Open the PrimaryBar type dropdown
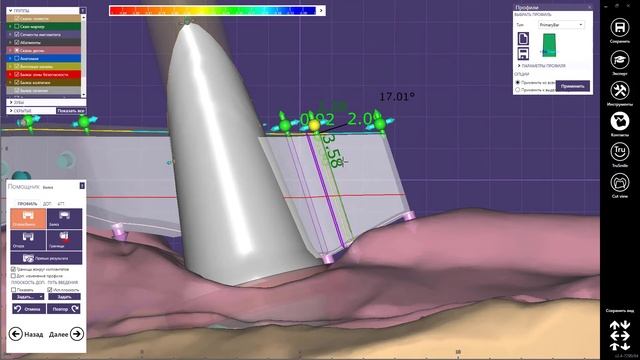The height and width of the screenshot is (360, 640). point(561,25)
